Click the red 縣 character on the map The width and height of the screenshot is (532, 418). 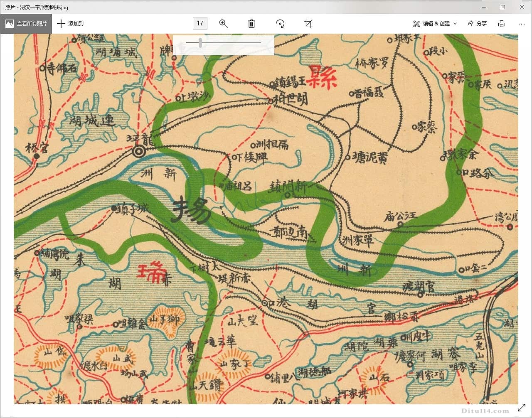323,77
